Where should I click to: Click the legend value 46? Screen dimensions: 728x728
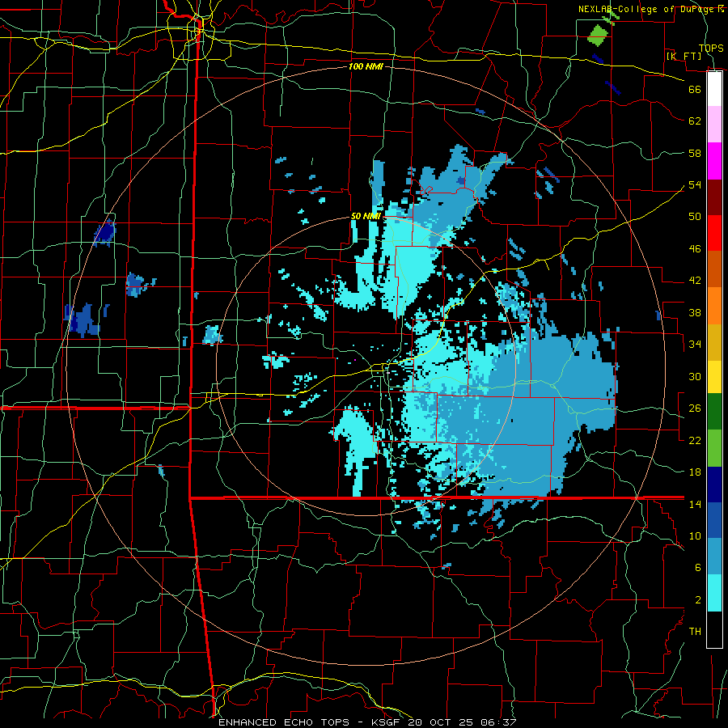point(695,249)
